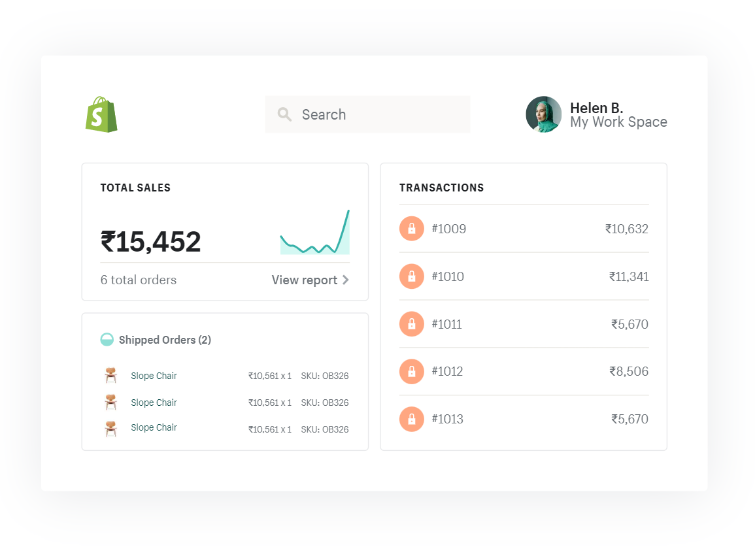Open the second Slope Chair product link
Viewport: 755px width, 560px height.
click(x=154, y=403)
